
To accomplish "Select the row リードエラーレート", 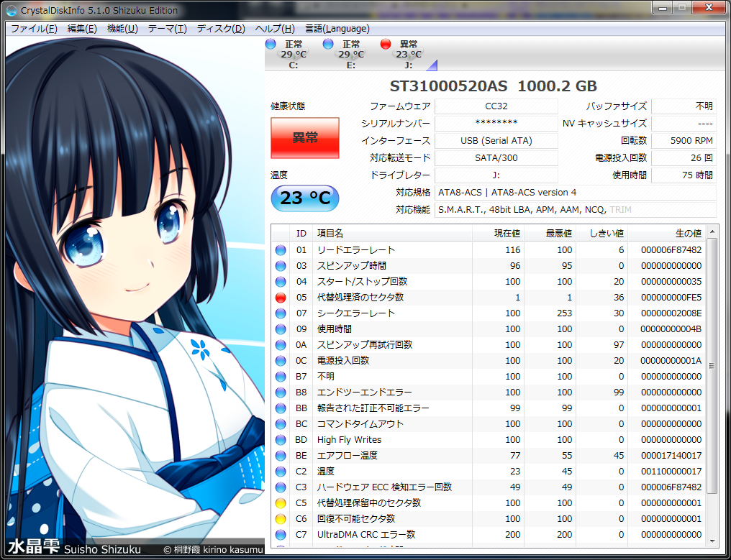I will click(x=488, y=250).
